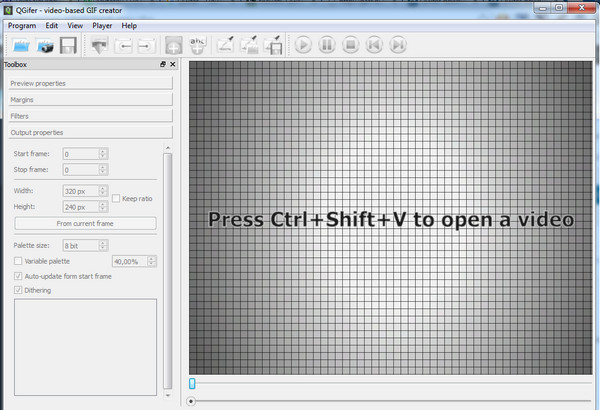
Task: Expand the Filters section
Action: (89, 116)
